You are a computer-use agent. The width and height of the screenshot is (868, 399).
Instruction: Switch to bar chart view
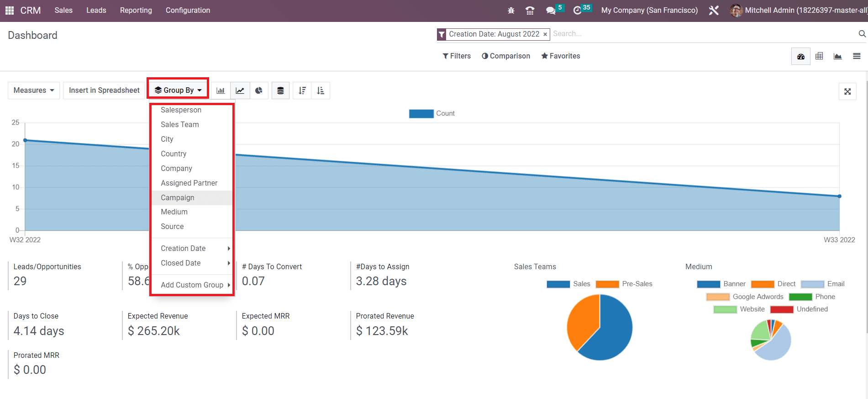point(221,90)
